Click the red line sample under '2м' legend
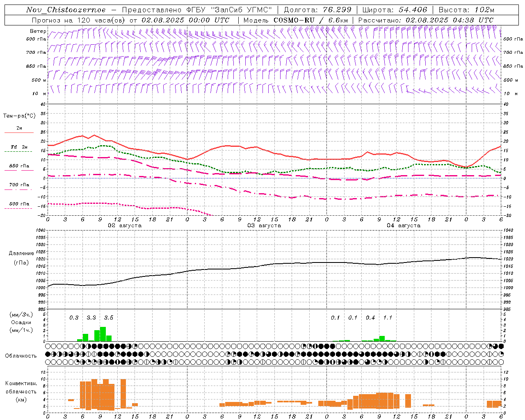The height and width of the screenshot is (420, 525). [x=19, y=132]
